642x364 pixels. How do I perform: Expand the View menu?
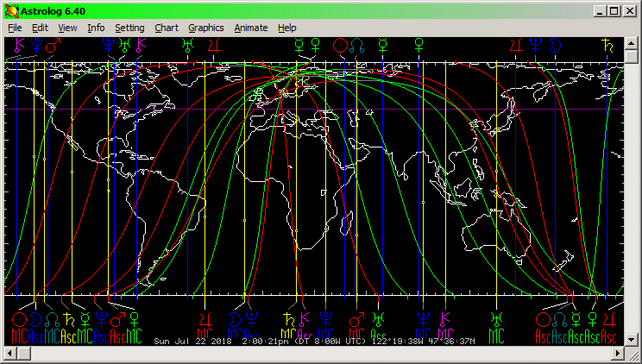[67, 28]
